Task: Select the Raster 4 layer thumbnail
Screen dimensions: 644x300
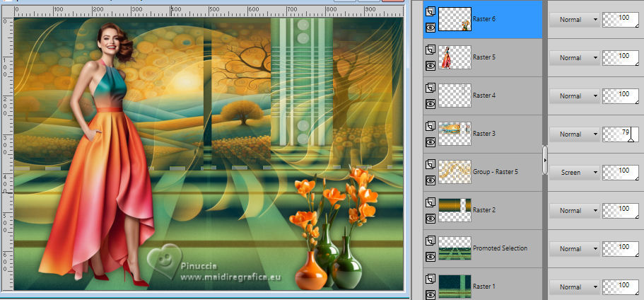Action: click(x=455, y=96)
